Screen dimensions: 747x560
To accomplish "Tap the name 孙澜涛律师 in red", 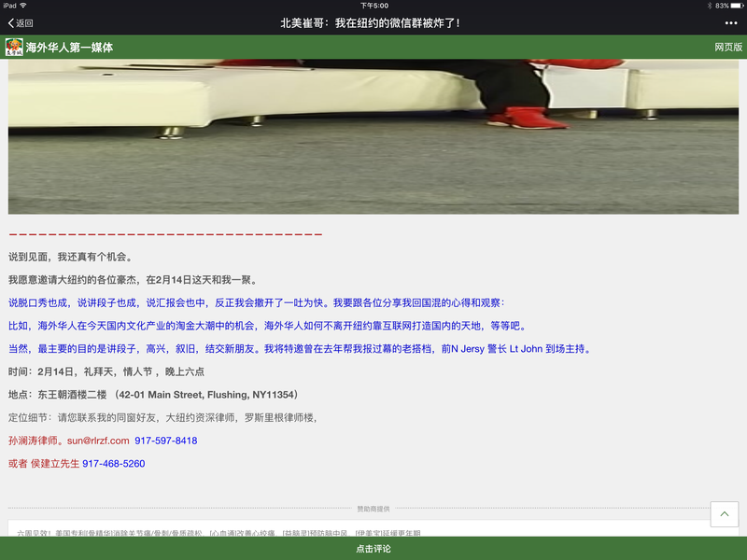I will pos(35,441).
